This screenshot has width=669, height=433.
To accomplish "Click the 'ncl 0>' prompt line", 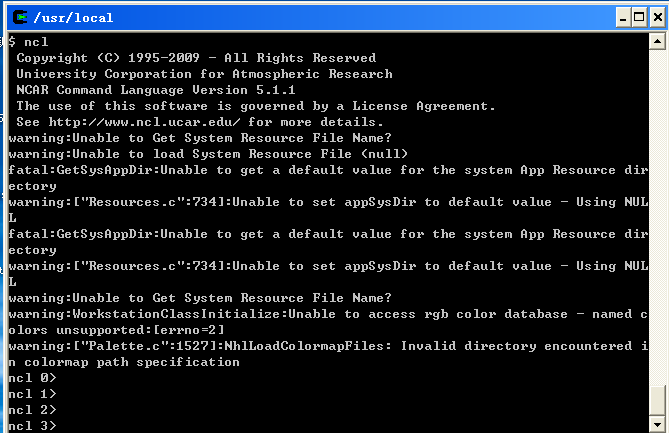I will coord(33,378).
